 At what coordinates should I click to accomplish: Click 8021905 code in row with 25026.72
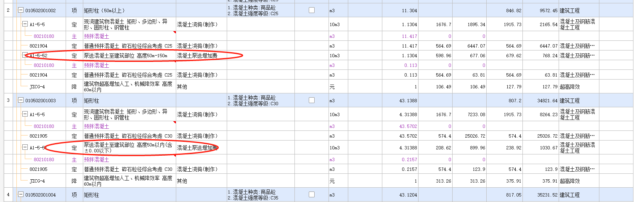coord(38,136)
